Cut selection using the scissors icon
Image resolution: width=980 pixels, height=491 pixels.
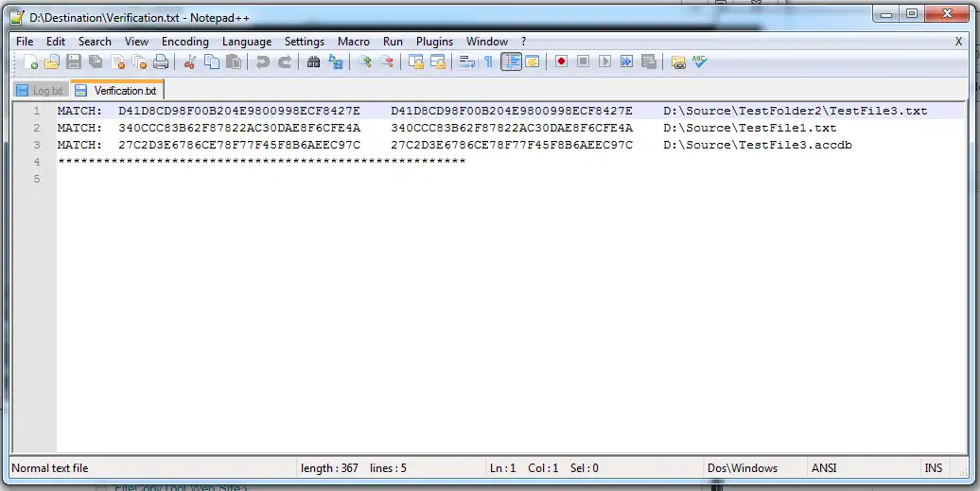tap(190, 61)
